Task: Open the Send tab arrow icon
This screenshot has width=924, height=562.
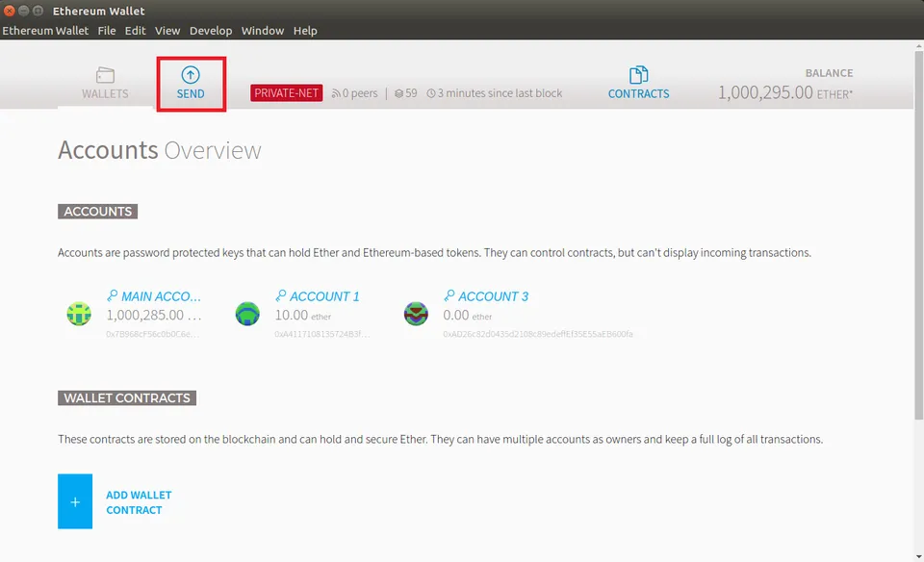Action: 191,75
